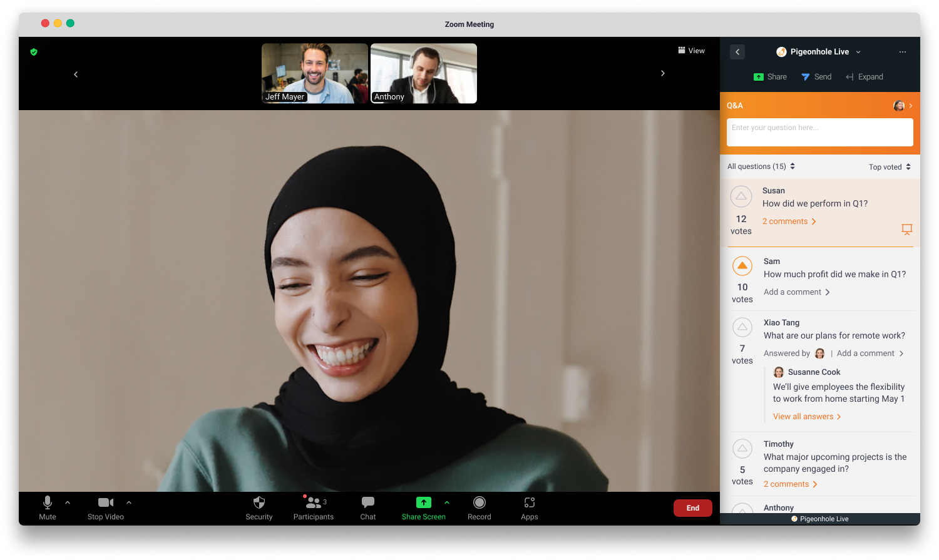Stop Video camera
Image resolution: width=939 pixels, height=560 pixels.
click(x=105, y=507)
